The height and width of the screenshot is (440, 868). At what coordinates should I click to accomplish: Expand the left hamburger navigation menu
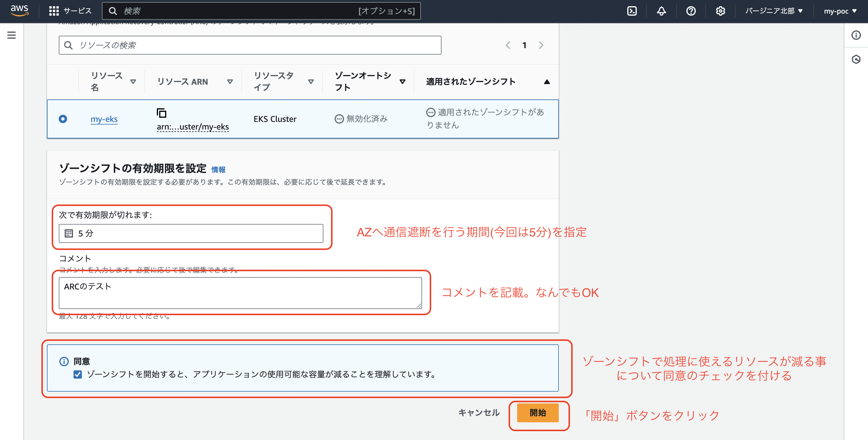point(12,35)
